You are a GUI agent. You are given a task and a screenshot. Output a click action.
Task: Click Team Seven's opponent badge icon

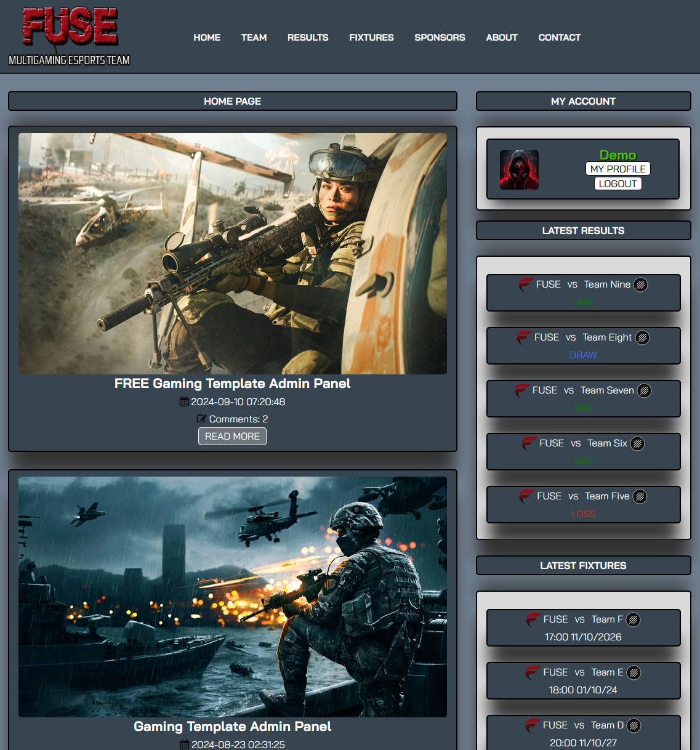coord(644,390)
